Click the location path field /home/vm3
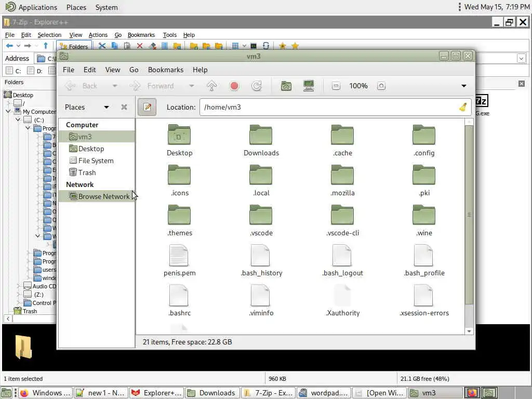 point(335,107)
